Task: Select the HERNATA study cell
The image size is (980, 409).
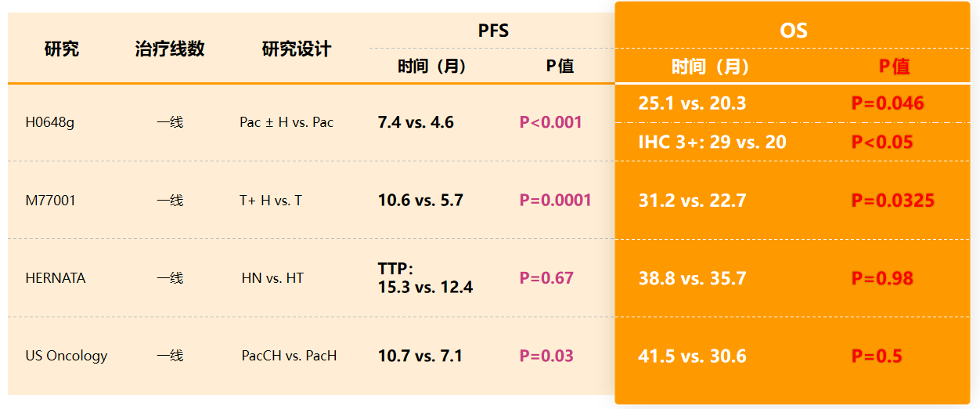Action: click(56, 278)
